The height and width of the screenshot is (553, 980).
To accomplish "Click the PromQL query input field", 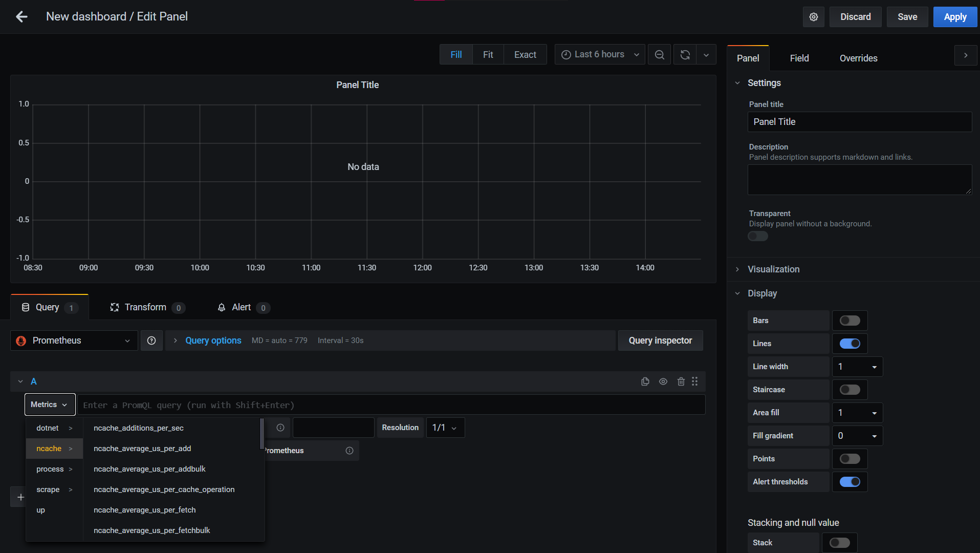I will (x=391, y=405).
